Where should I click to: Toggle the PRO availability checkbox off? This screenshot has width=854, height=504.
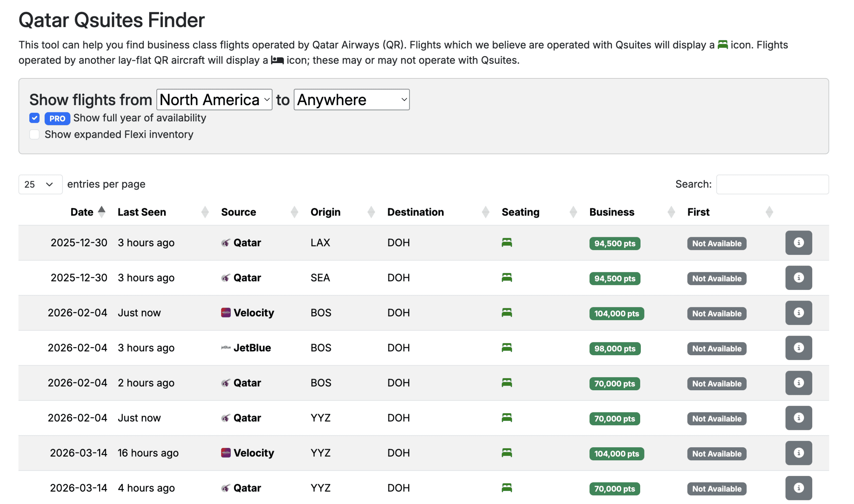pyautogui.click(x=34, y=118)
